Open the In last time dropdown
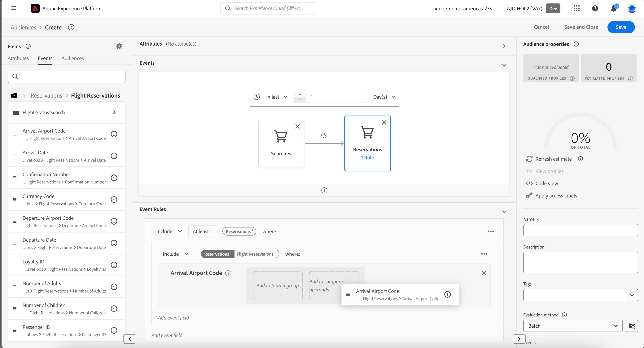The image size is (644, 348). click(x=277, y=97)
